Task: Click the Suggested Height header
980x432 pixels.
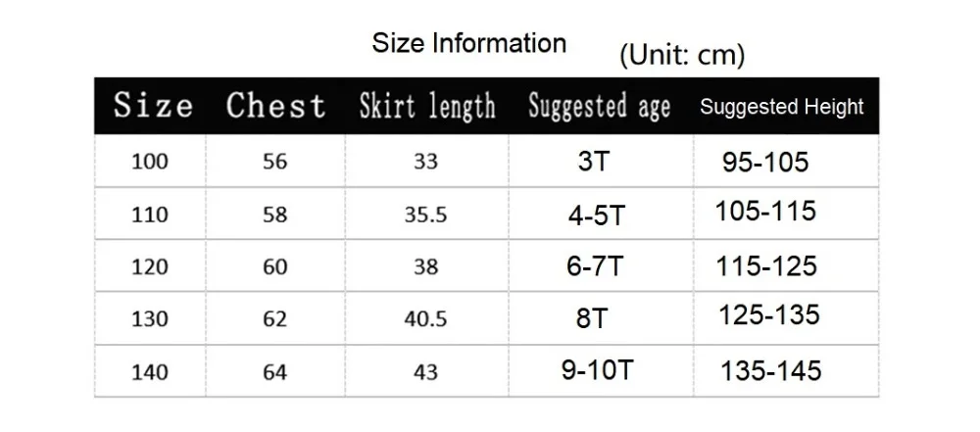Action: [782, 107]
